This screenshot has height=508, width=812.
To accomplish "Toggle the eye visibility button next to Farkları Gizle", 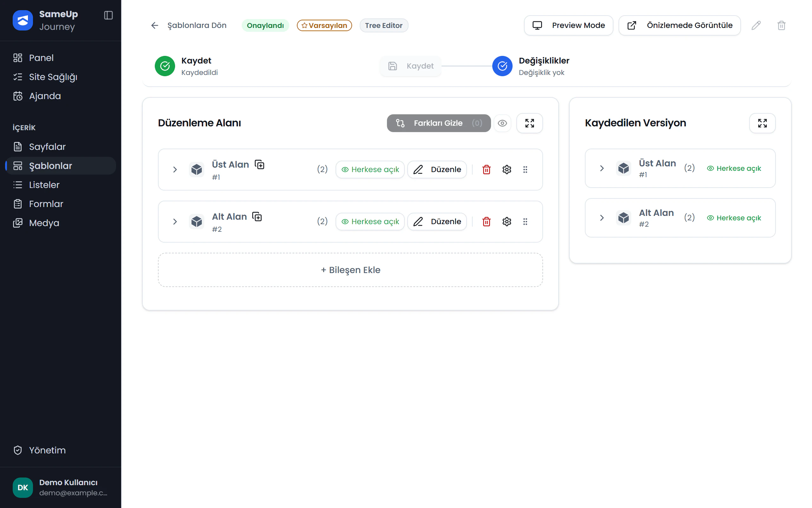I will pyautogui.click(x=502, y=123).
